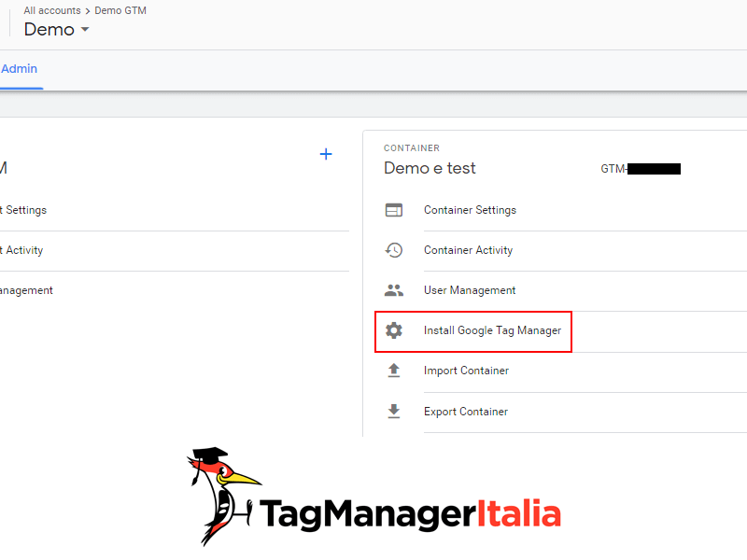This screenshot has width=747, height=560.
Task: Click the User Management people icon
Action: tap(394, 290)
